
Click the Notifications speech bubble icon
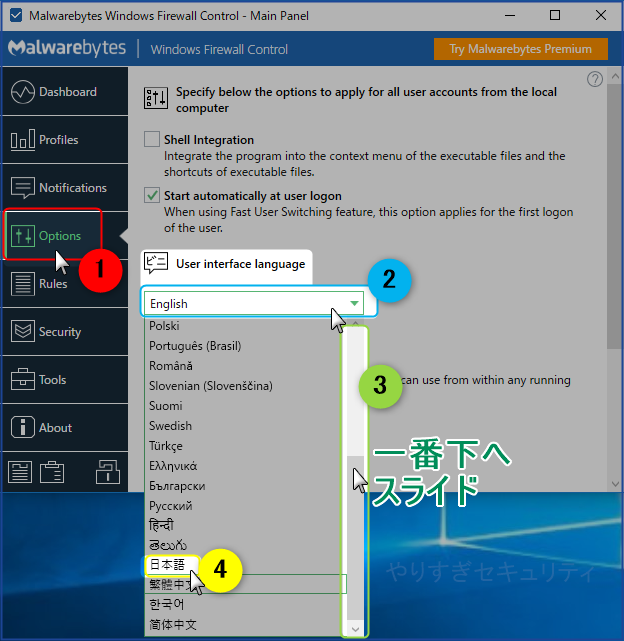pyautogui.click(x=22, y=188)
